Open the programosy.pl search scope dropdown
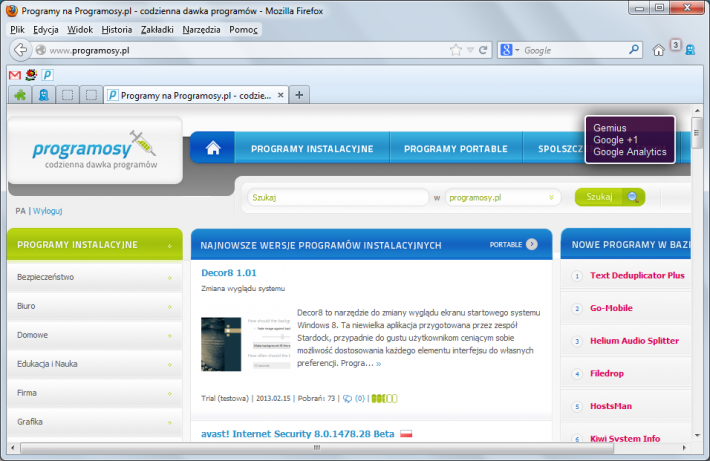 pyautogui.click(x=503, y=197)
